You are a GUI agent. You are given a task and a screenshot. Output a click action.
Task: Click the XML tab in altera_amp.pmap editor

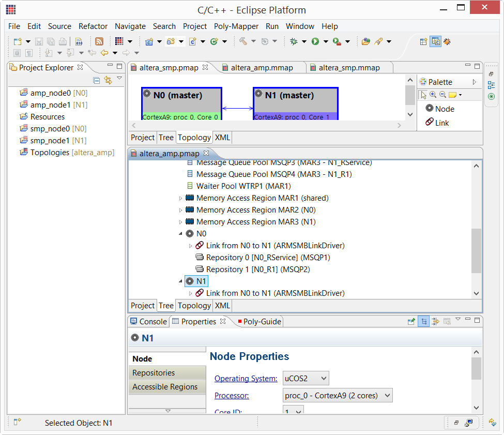[222, 306]
